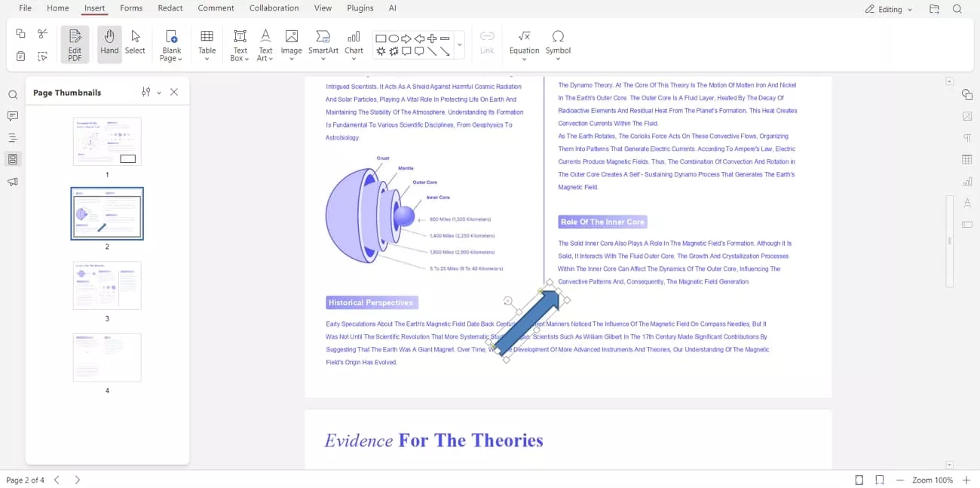The width and height of the screenshot is (980, 488).
Task: Toggle the Page Thumbnails panel closed
Action: [174, 92]
